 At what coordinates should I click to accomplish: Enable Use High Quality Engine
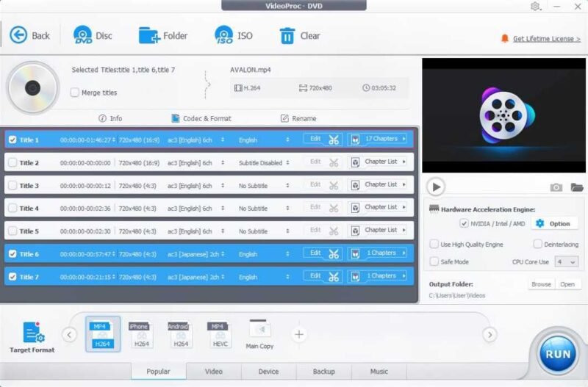point(434,245)
